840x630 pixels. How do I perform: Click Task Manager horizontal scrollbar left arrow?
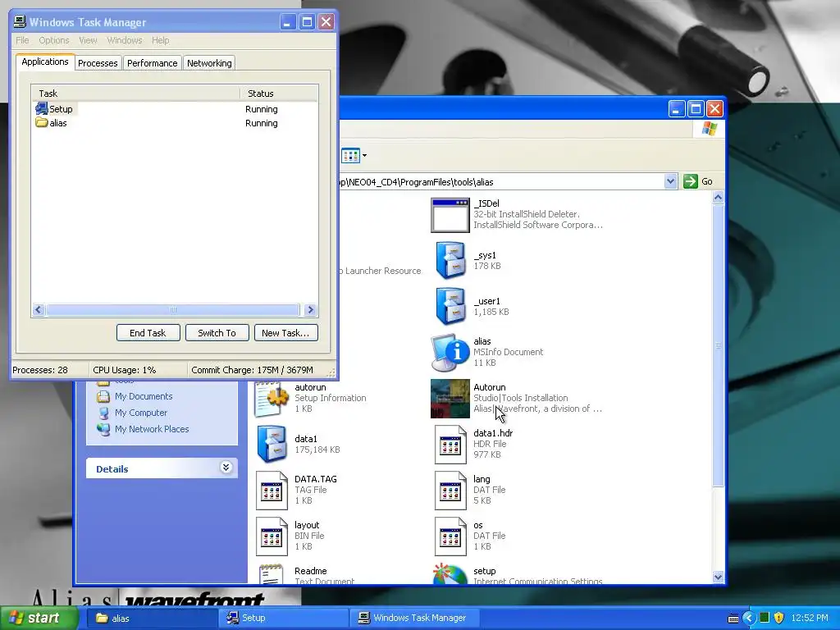pos(39,309)
